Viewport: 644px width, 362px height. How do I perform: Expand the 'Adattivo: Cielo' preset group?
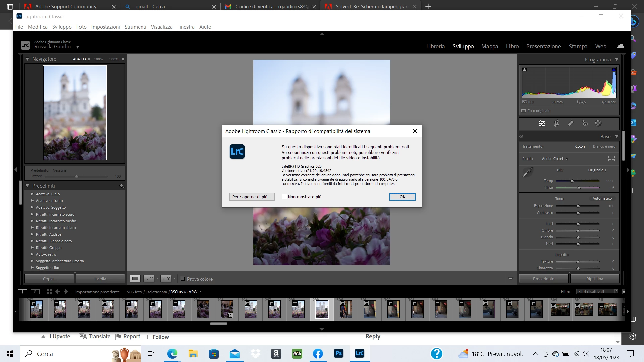(32, 194)
